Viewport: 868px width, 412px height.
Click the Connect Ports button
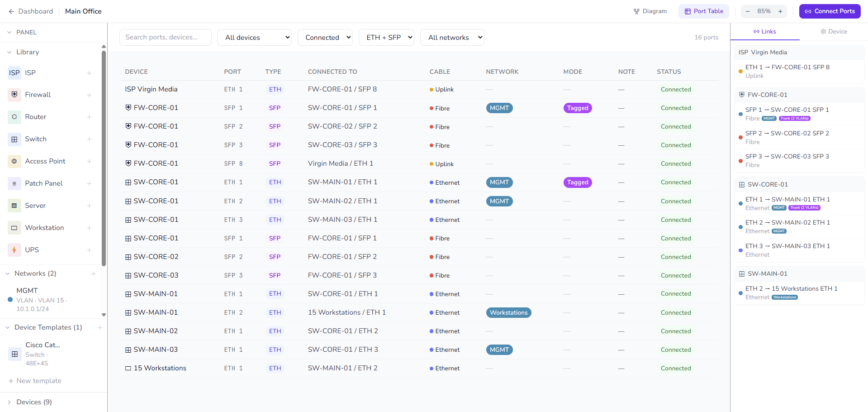coord(830,11)
